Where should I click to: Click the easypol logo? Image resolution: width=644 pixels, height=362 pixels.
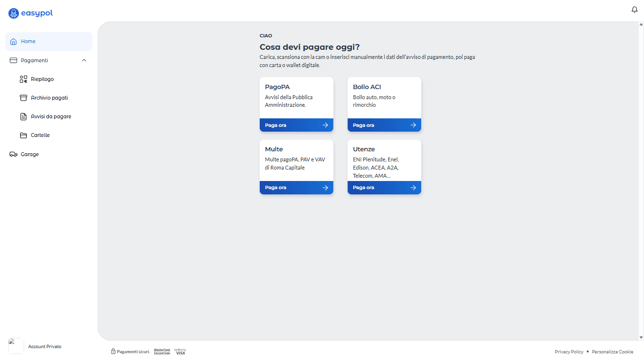tap(31, 13)
